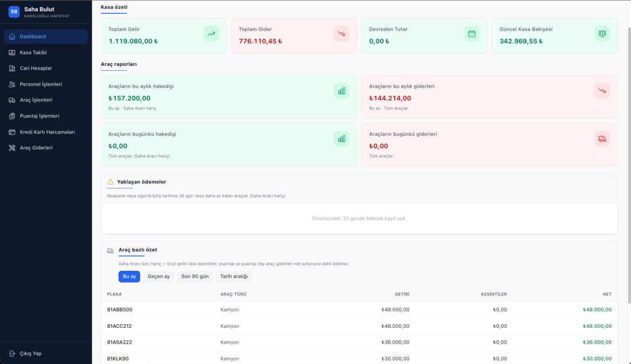Choose the Tarih aralığı filter

click(234, 277)
